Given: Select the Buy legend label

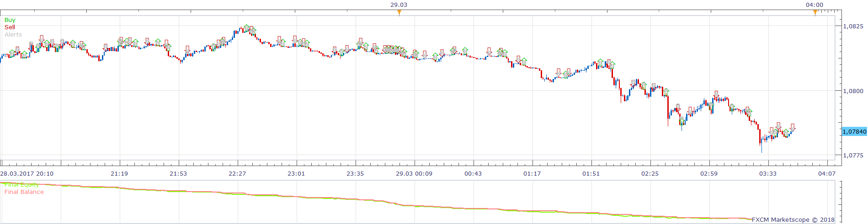Looking at the screenshot, I should 10,20.
